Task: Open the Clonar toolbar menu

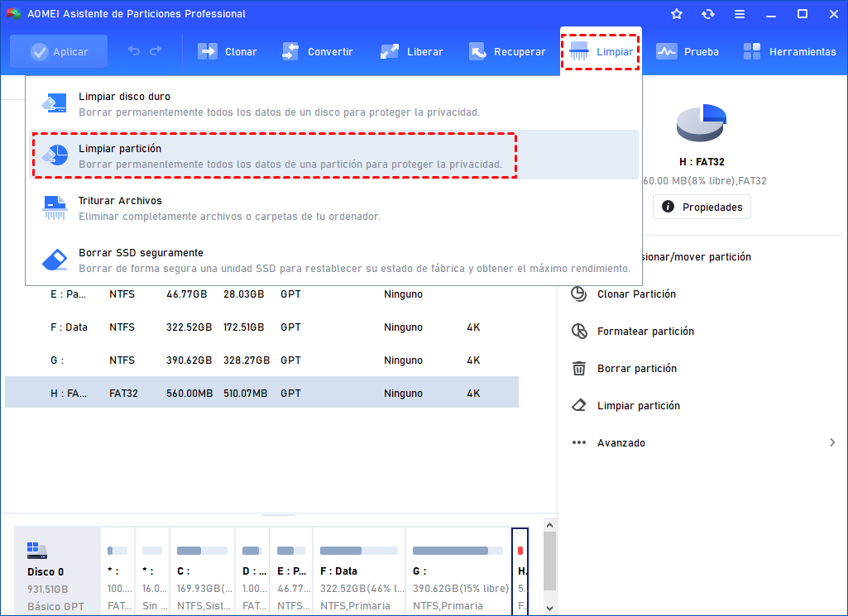Action: tap(227, 51)
